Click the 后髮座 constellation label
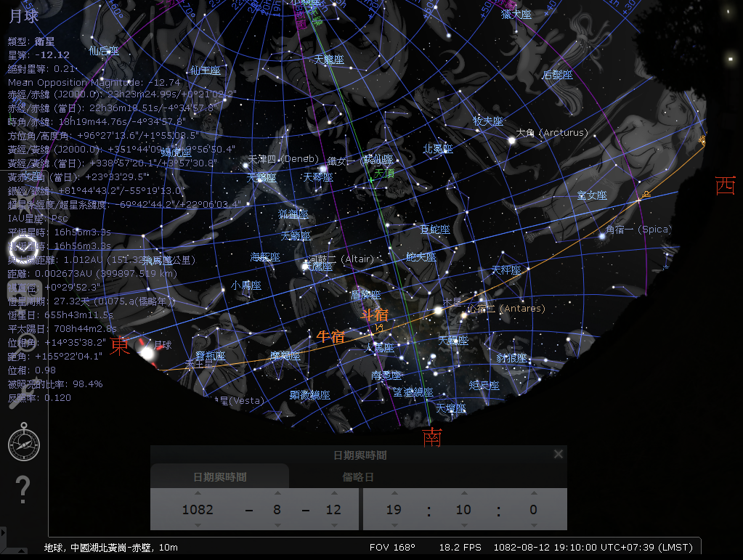Image resolution: width=743 pixels, height=560 pixels. click(x=558, y=75)
